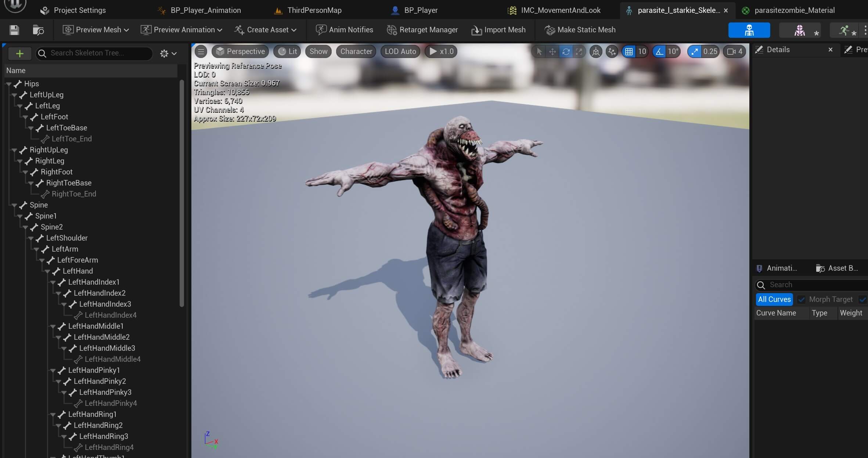
Task: Select the LeftForeArm bone in tree
Action: tap(78, 260)
